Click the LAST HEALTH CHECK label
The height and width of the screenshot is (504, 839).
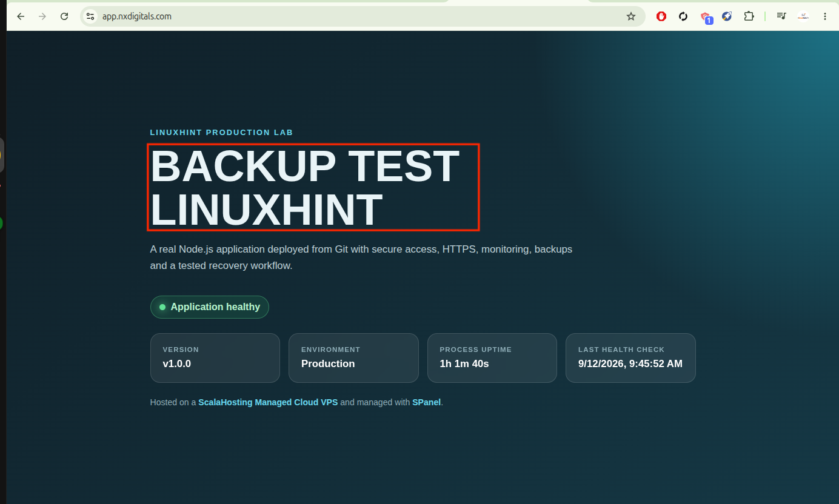(621, 350)
